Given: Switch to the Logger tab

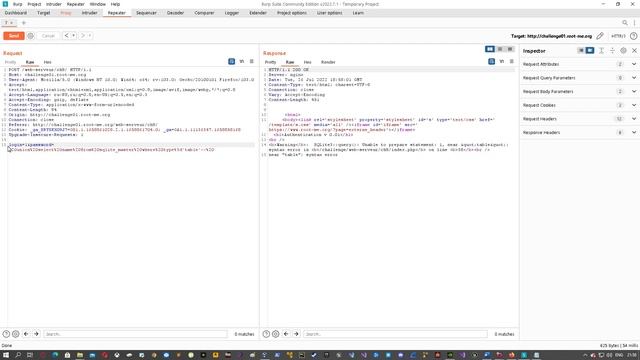Looking at the screenshot, I should (231, 13).
